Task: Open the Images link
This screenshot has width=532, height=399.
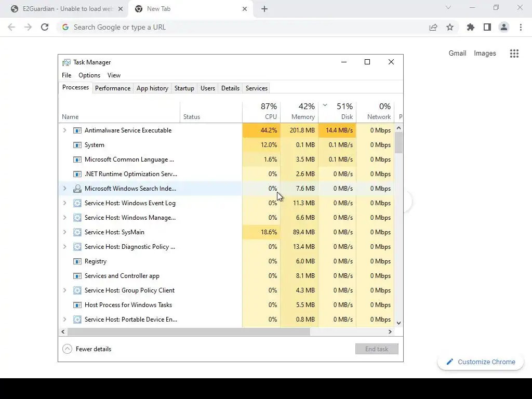Action: (485, 54)
